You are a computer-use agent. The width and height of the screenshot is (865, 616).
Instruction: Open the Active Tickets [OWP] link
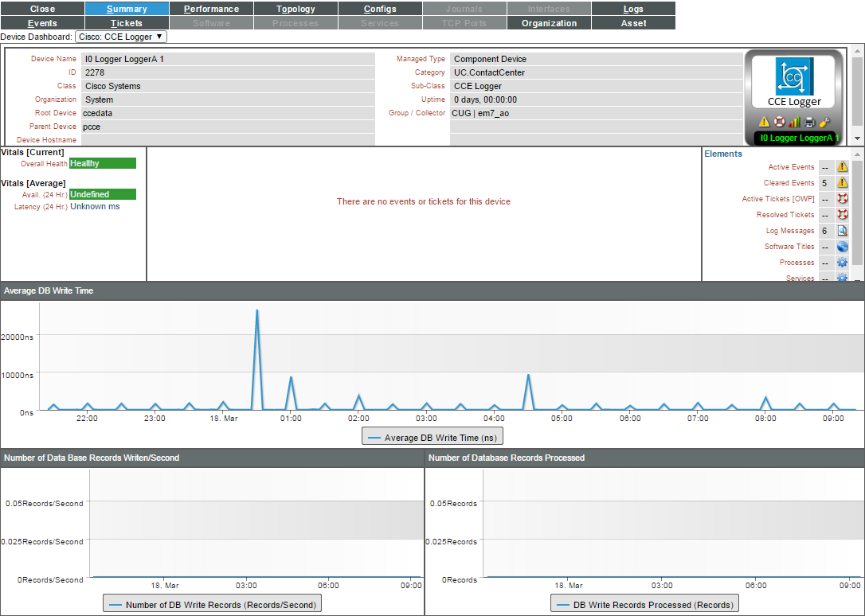pyautogui.click(x=778, y=199)
